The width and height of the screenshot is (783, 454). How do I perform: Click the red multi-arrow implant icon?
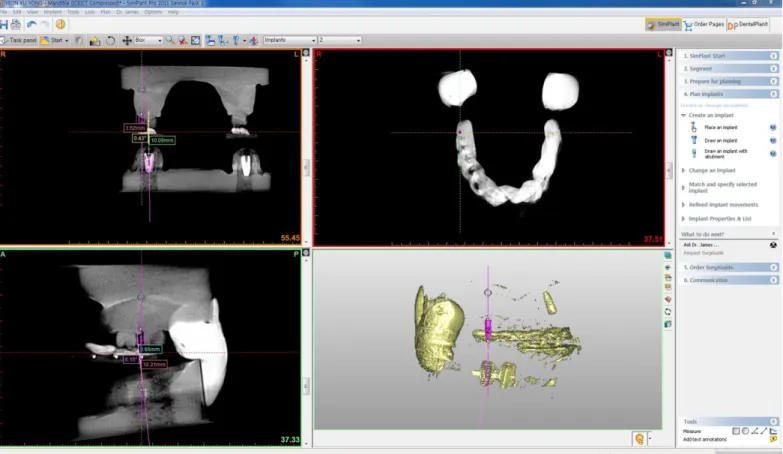254,41
